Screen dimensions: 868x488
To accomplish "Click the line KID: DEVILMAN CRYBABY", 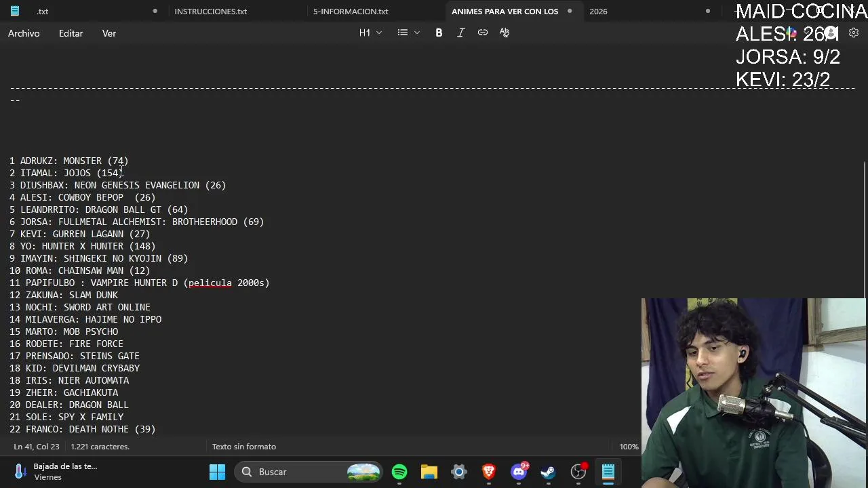I will (x=75, y=368).
